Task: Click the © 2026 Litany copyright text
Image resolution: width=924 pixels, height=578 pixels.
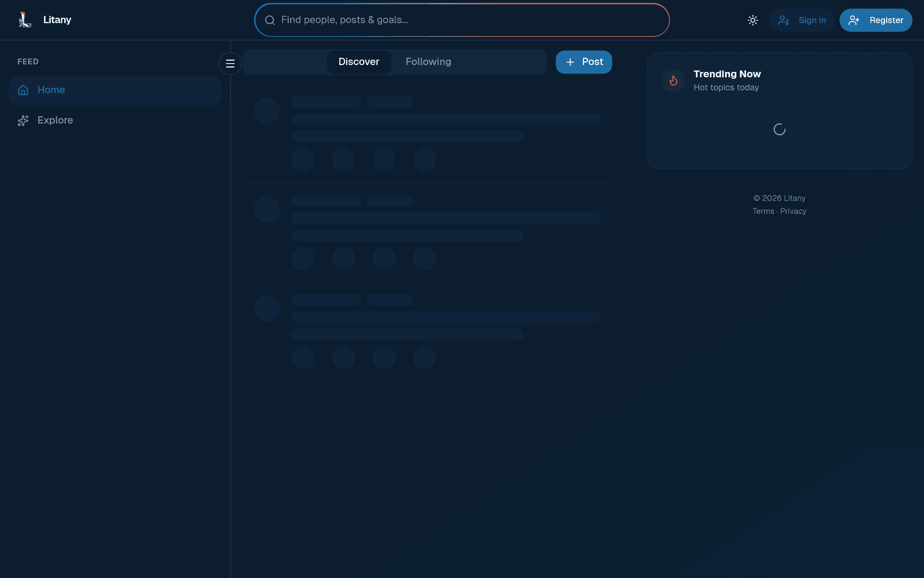Action: (779, 198)
